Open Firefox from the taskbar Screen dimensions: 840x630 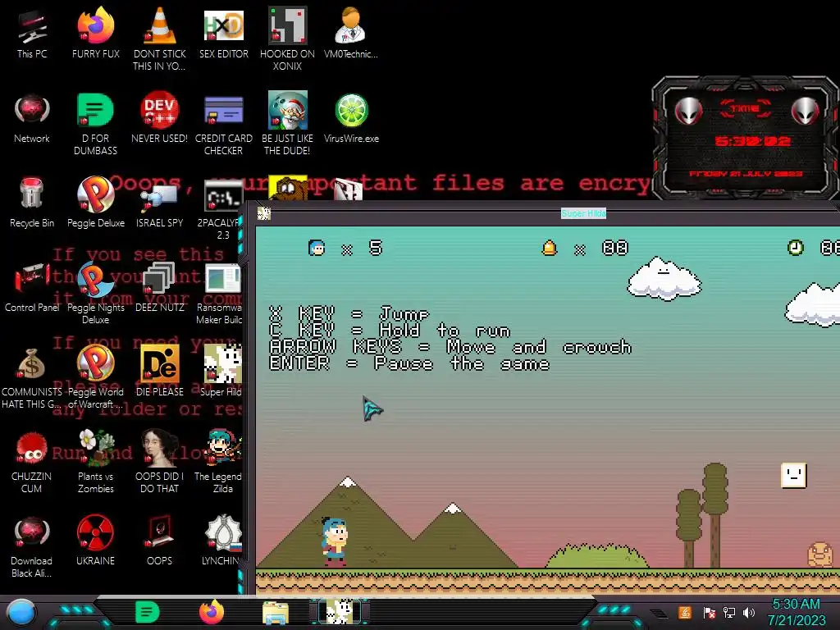212,612
